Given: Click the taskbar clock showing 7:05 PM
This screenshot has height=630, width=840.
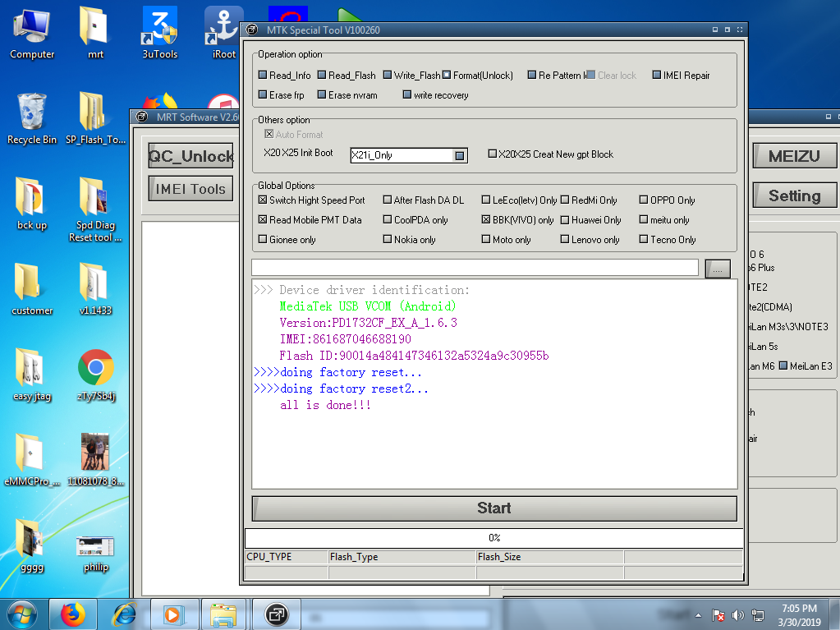Looking at the screenshot, I should click(799, 615).
